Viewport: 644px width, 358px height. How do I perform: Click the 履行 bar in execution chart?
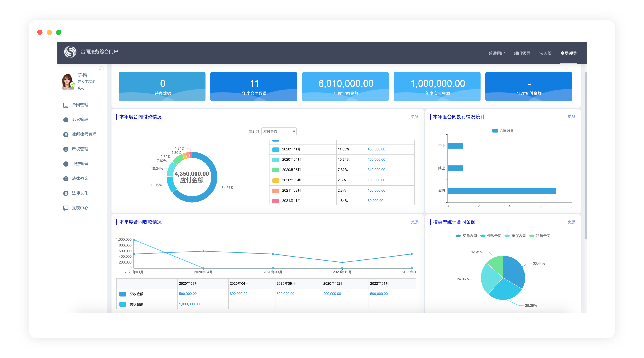502,191
